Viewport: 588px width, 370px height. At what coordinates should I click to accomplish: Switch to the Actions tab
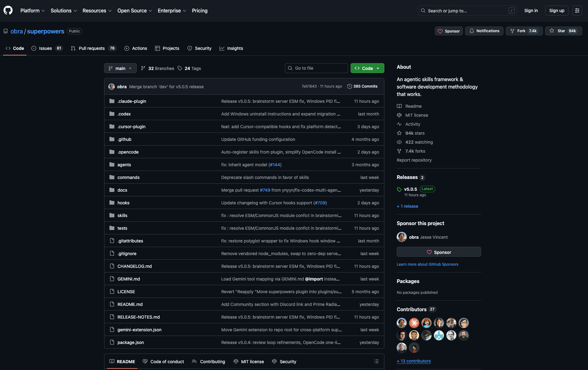136,48
